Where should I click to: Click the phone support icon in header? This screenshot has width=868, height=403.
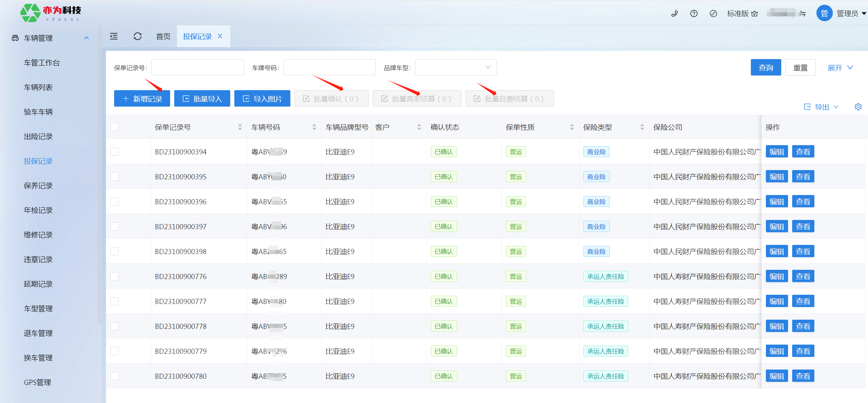(x=674, y=14)
